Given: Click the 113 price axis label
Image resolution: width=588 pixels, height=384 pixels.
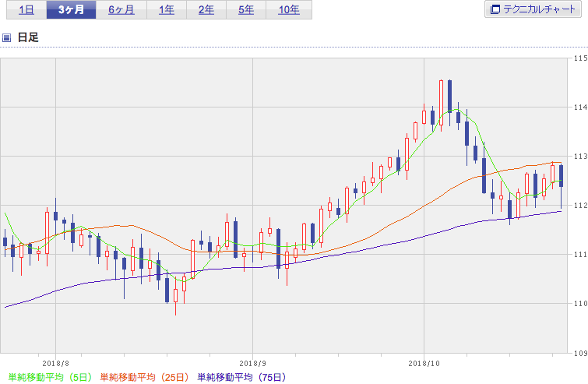Looking at the screenshot, I should point(580,157).
